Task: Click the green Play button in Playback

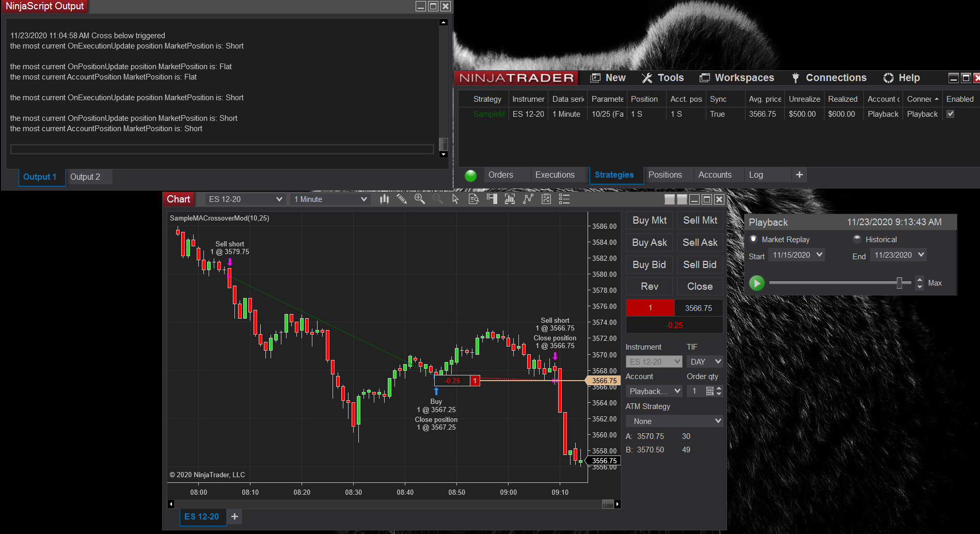Action: (x=757, y=283)
